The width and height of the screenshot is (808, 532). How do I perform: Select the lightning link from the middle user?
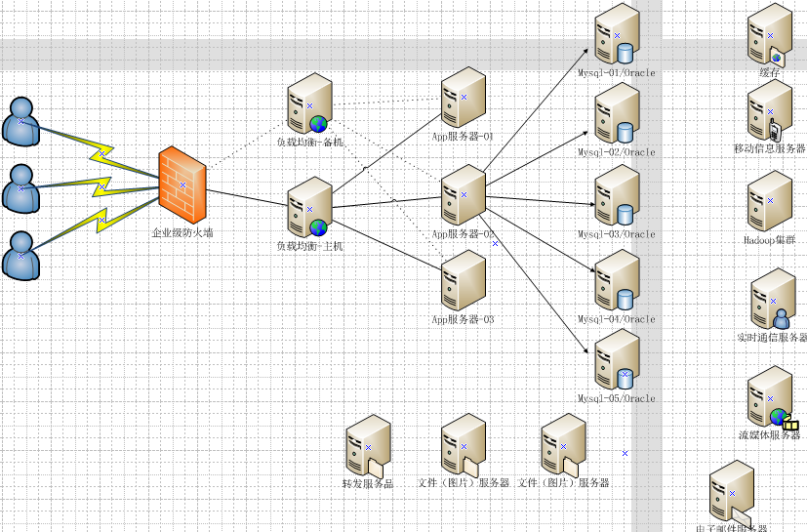click(103, 186)
